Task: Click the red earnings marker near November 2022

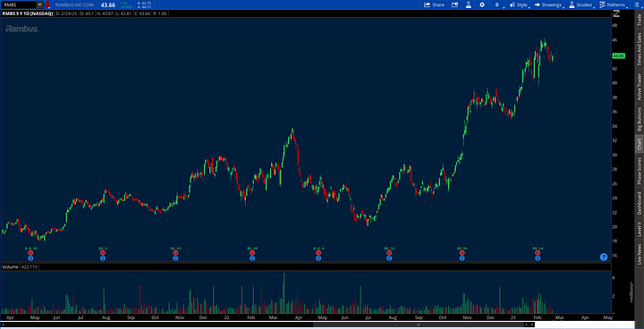Action: pos(462,253)
